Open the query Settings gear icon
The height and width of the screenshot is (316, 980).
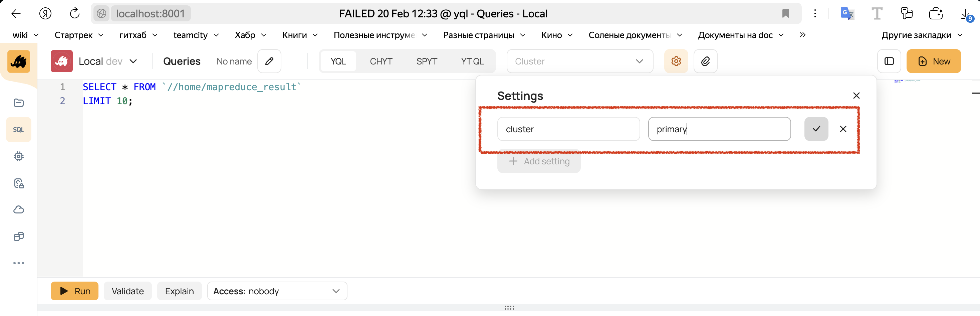click(676, 61)
